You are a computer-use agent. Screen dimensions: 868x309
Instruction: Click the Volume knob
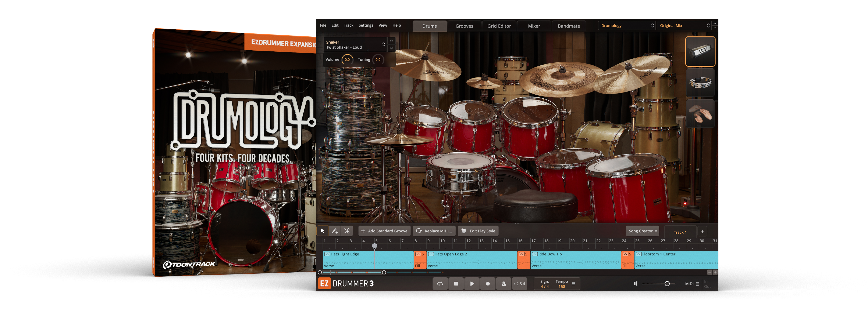pyautogui.click(x=347, y=60)
